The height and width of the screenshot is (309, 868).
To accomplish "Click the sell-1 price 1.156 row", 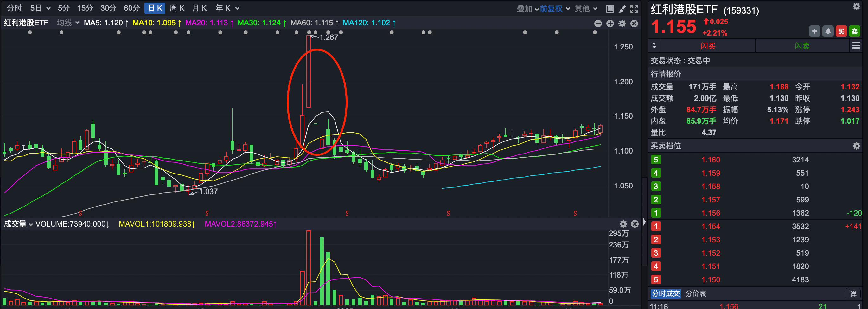I will click(x=711, y=213).
